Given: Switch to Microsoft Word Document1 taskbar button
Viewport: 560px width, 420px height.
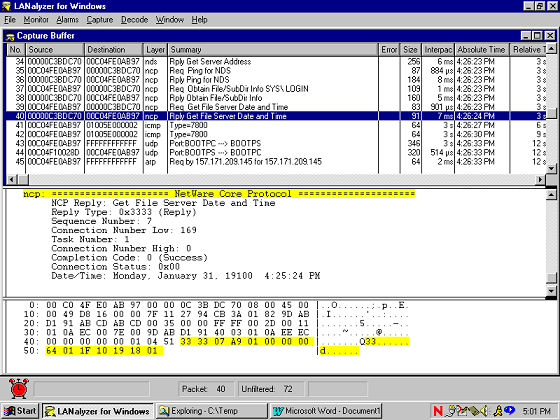Looking at the screenshot, I should tap(325, 411).
